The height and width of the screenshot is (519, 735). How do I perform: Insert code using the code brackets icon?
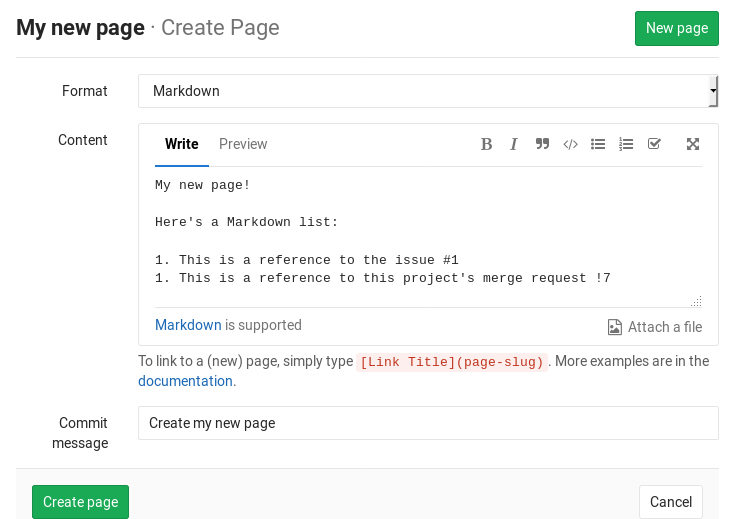[x=570, y=144]
